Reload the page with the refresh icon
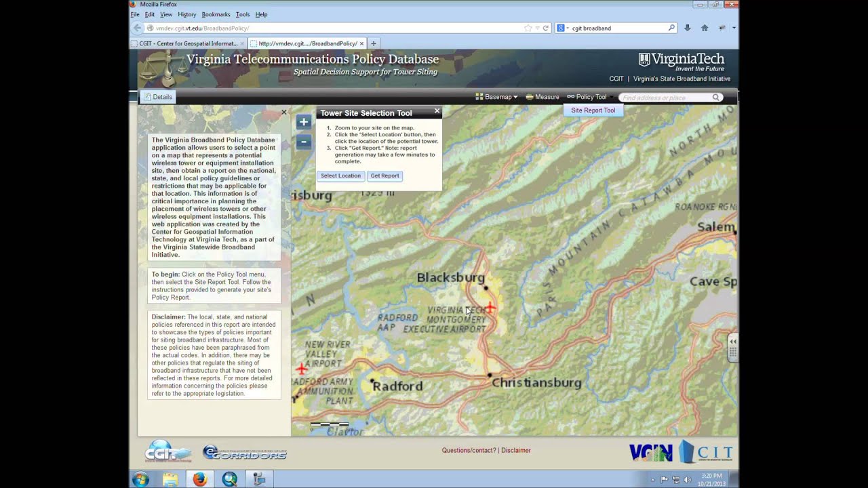The width and height of the screenshot is (868, 488). pyautogui.click(x=545, y=28)
